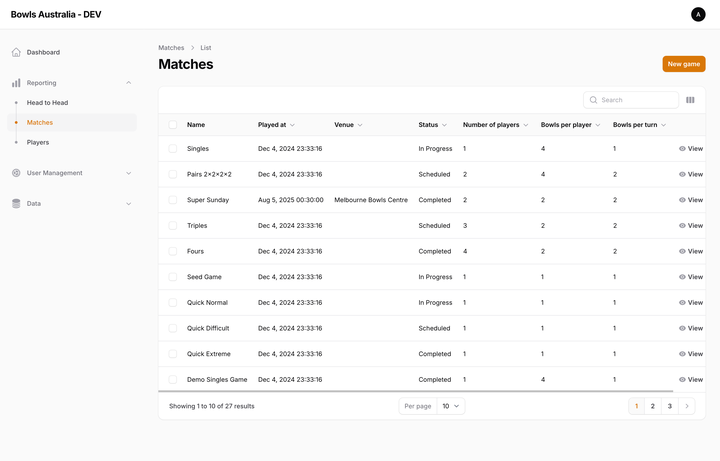This screenshot has height=461, width=720.
Task: Click Showing 1 to 10 of 27 results
Action: coord(212,406)
